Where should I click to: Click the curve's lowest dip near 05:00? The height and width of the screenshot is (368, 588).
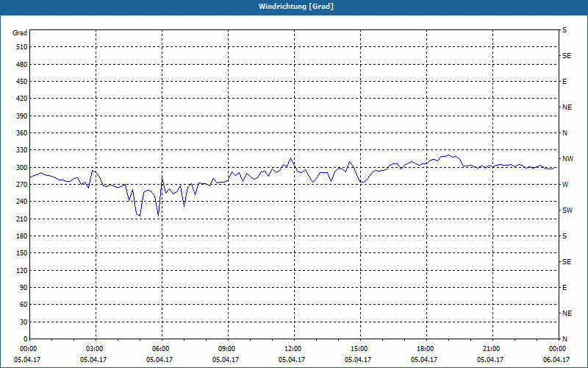(140, 216)
